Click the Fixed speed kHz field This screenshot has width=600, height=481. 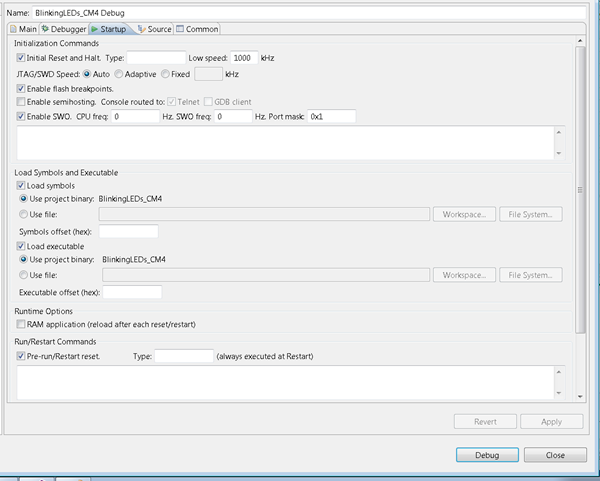point(208,74)
